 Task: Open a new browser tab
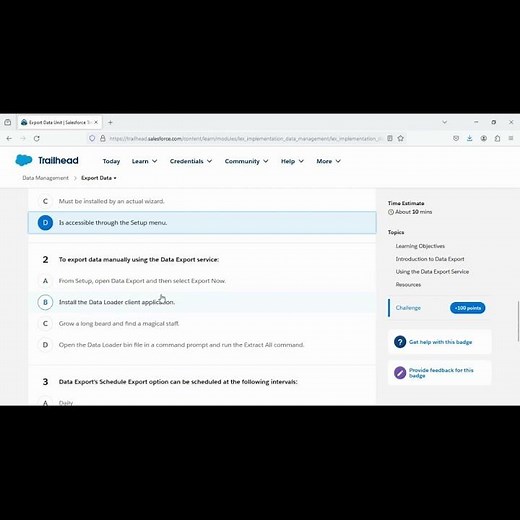(110, 122)
